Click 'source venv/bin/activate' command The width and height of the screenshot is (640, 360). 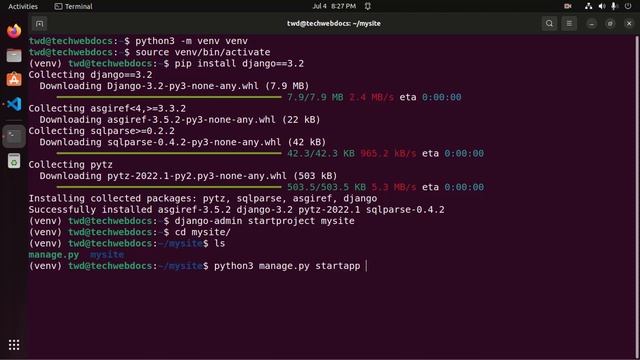[x=202, y=52]
